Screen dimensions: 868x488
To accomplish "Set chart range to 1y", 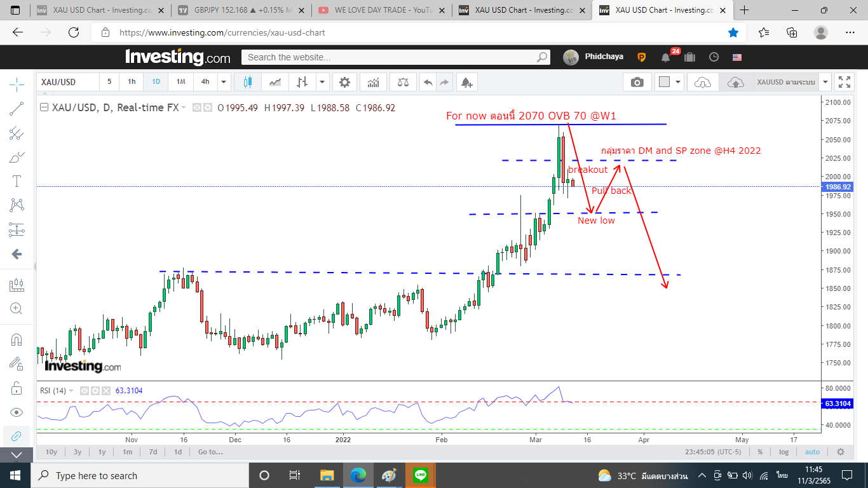I will tap(102, 452).
